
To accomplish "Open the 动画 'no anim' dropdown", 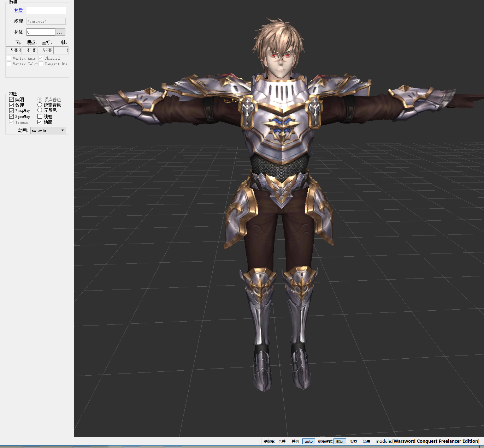I will click(x=48, y=131).
